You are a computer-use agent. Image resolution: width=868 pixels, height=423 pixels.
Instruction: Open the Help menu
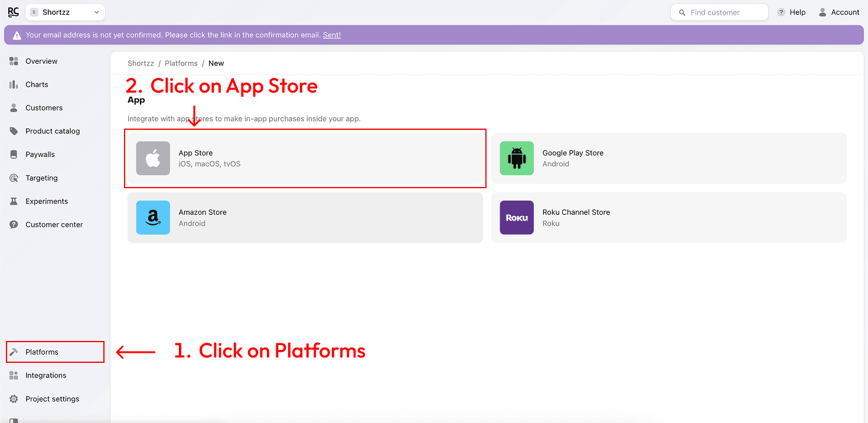tap(791, 12)
